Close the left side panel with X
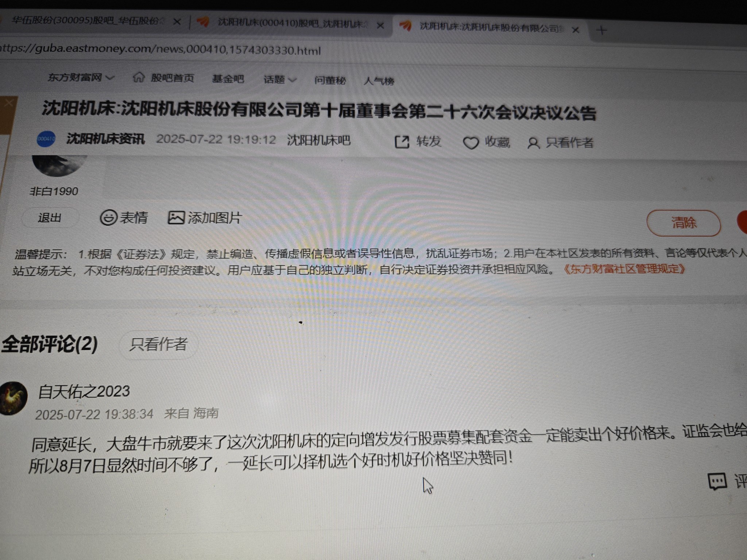747x560 pixels. click(x=9, y=103)
